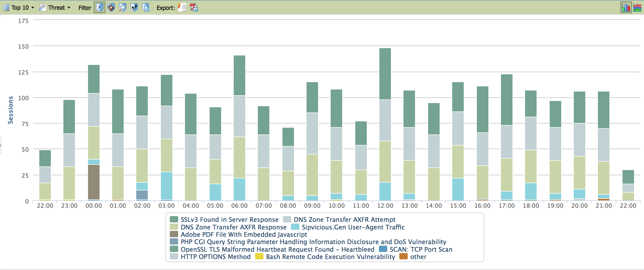The width and height of the screenshot is (644, 270).
Task: Click Sipvicious.Gen User-Agent Traffic legend label
Action: click(x=353, y=227)
